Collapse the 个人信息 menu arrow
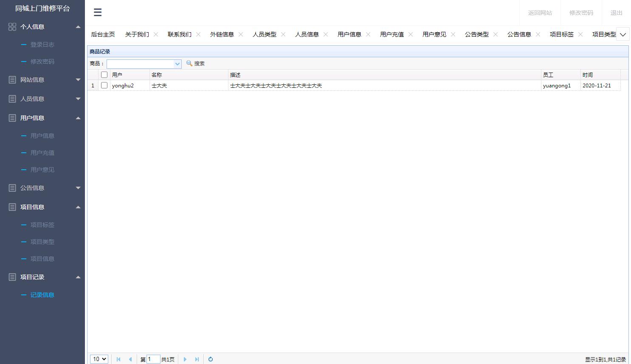The width and height of the screenshot is (631, 364). click(x=78, y=27)
